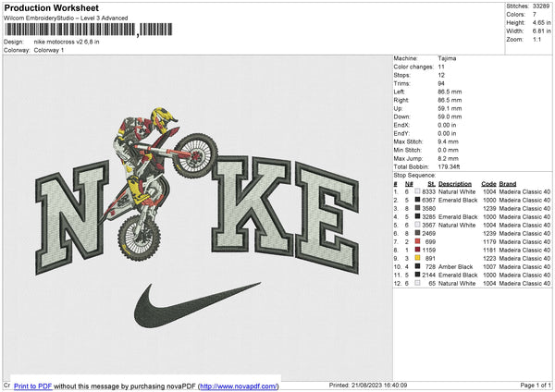Screen dimensions: 555x392
Task: Select the Trims value 94
Action: coord(441,83)
